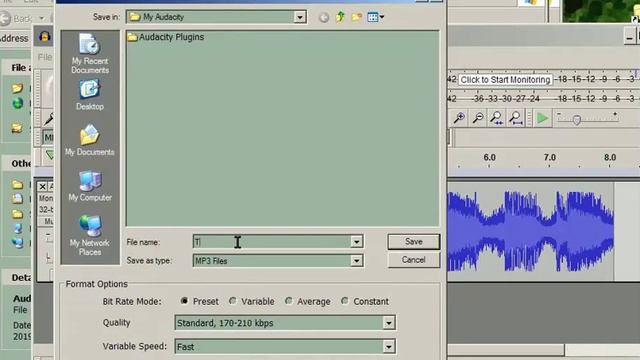Create a new folder

coord(356,17)
